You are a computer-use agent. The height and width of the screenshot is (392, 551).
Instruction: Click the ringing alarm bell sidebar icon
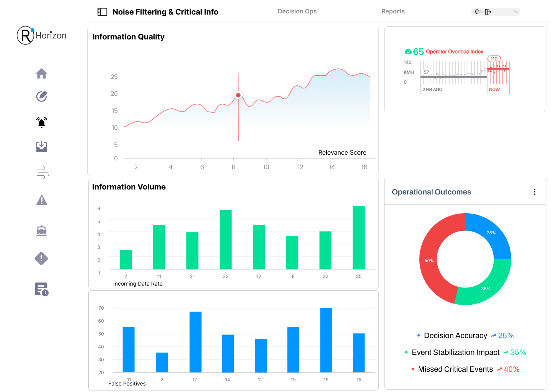pos(41,122)
